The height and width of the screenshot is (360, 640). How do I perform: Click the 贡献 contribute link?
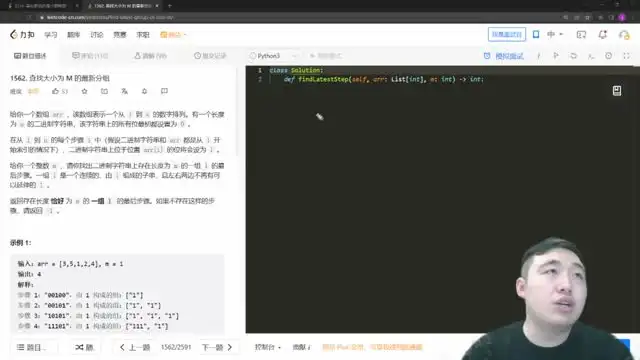point(302,347)
